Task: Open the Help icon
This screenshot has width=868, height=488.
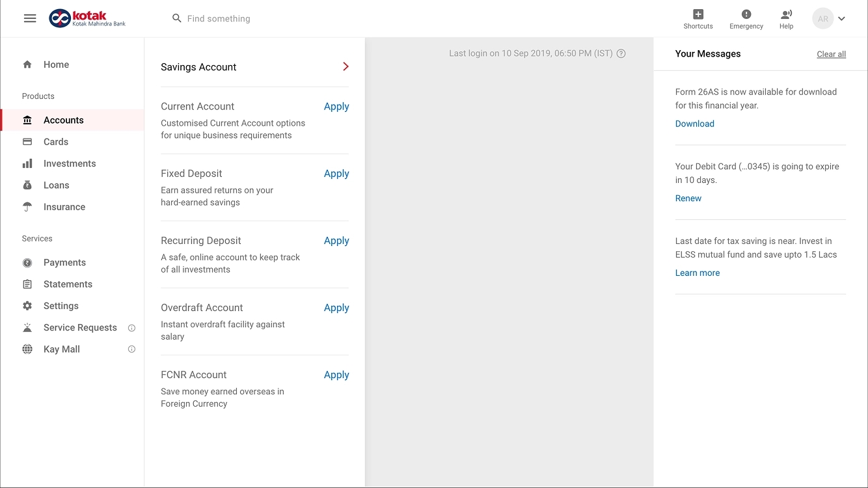Action: [786, 14]
